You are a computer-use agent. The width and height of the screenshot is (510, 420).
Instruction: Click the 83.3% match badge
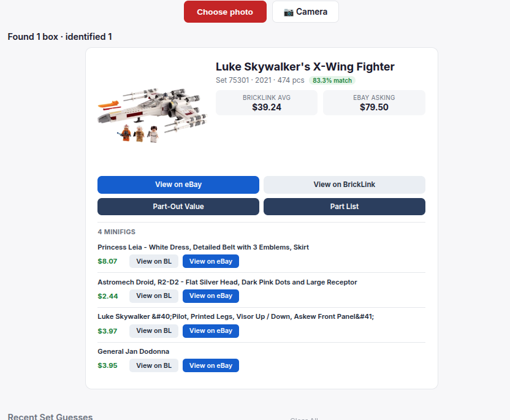point(332,80)
